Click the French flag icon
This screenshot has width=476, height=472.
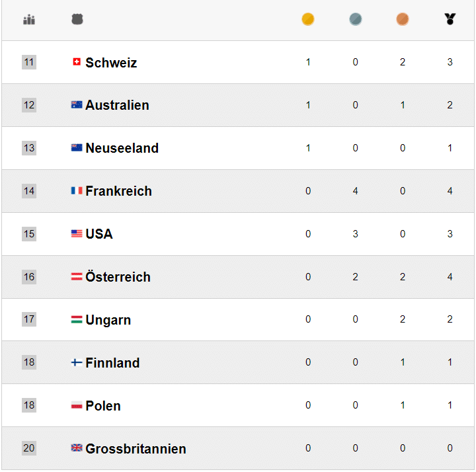click(x=77, y=191)
